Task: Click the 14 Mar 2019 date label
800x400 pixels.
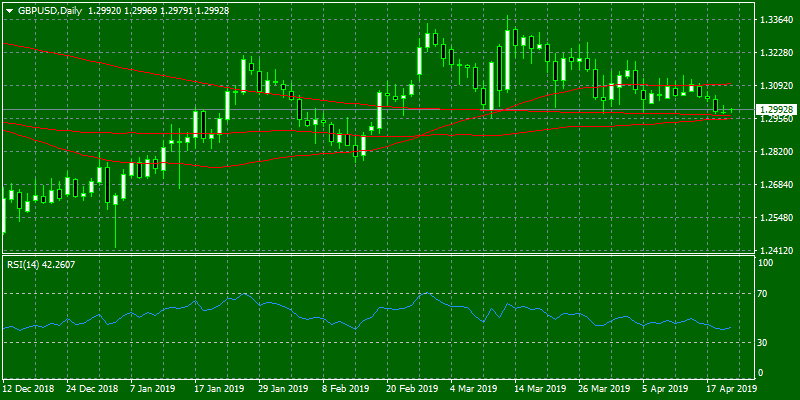Action: (x=539, y=388)
